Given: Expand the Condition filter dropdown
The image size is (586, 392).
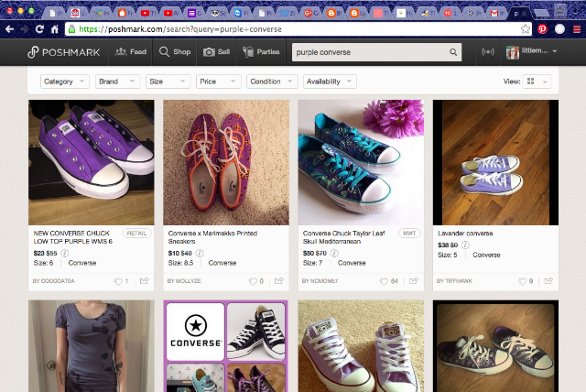Looking at the screenshot, I should [x=272, y=82].
